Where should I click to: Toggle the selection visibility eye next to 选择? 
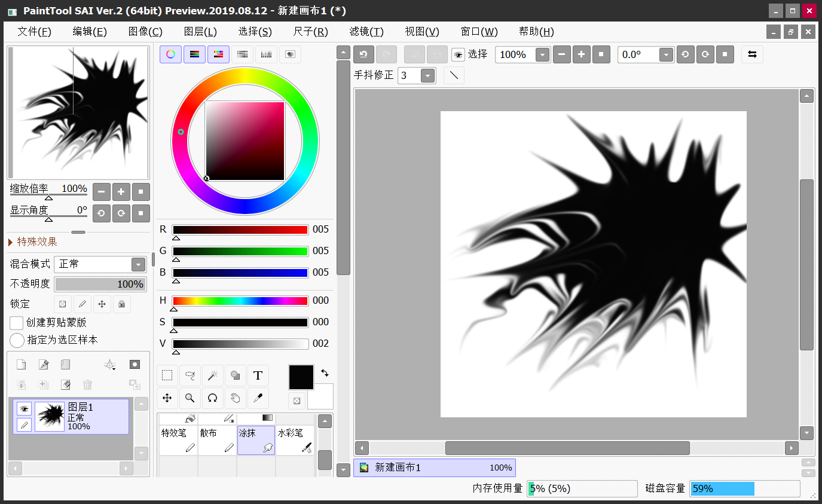(x=458, y=55)
